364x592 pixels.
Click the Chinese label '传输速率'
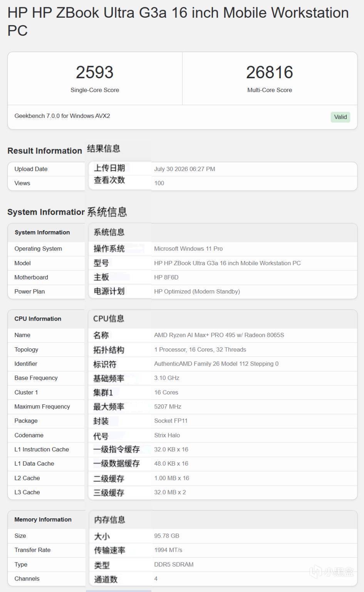109,550
